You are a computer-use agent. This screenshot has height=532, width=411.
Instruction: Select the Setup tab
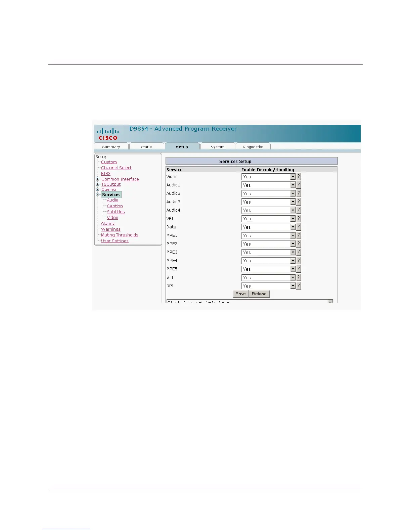point(182,147)
